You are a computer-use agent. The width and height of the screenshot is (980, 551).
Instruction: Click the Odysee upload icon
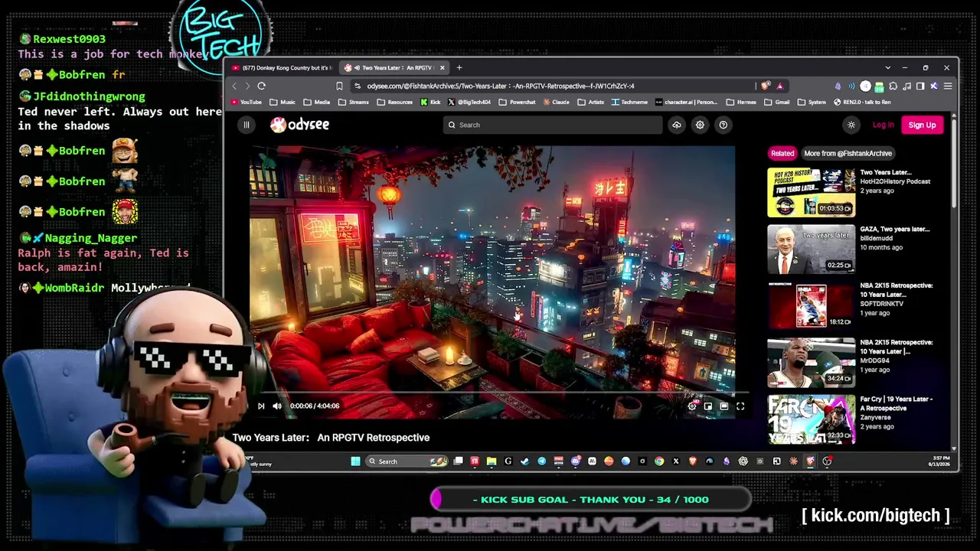676,125
